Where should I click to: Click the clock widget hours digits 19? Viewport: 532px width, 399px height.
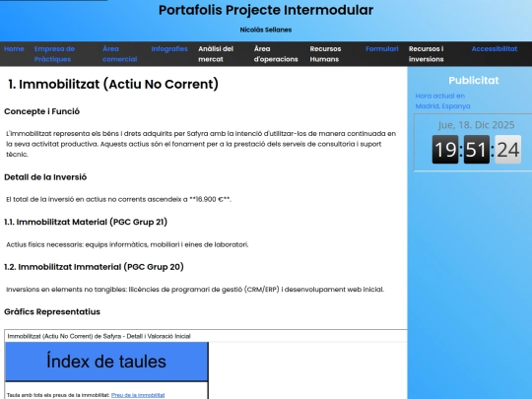445,150
